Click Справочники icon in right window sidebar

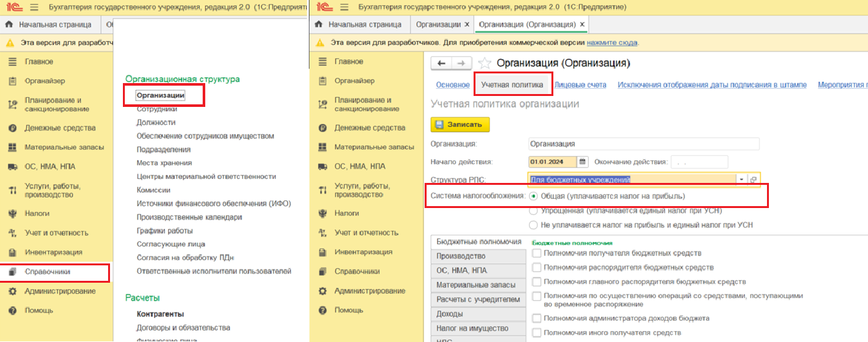point(322,271)
